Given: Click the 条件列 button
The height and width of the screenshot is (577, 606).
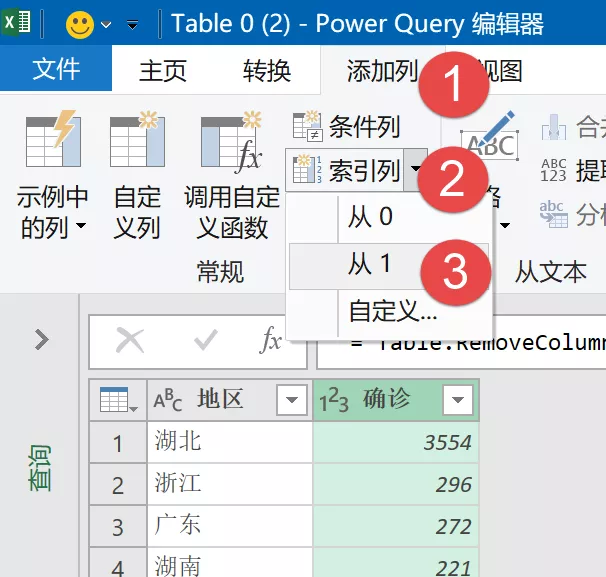Looking at the screenshot, I should (x=346, y=127).
